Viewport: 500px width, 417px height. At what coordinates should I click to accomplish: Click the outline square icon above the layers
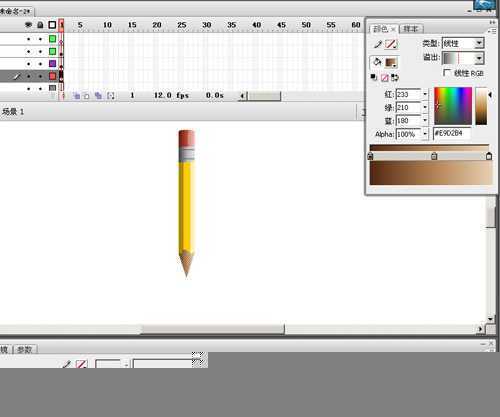tap(52, 25)
